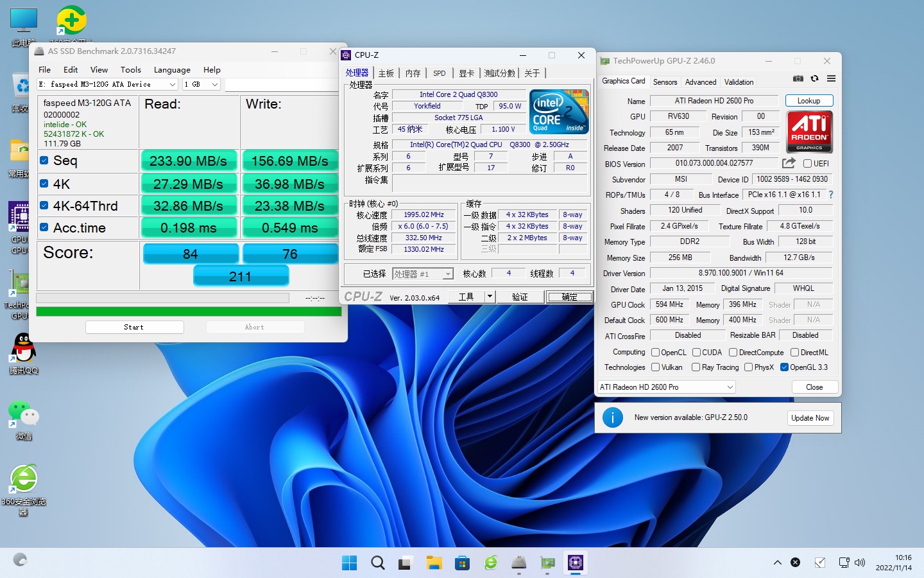Click the Close button in GPU-Z
The height and width of the screenshot is (578, 924).
click(x=814, y=387)
